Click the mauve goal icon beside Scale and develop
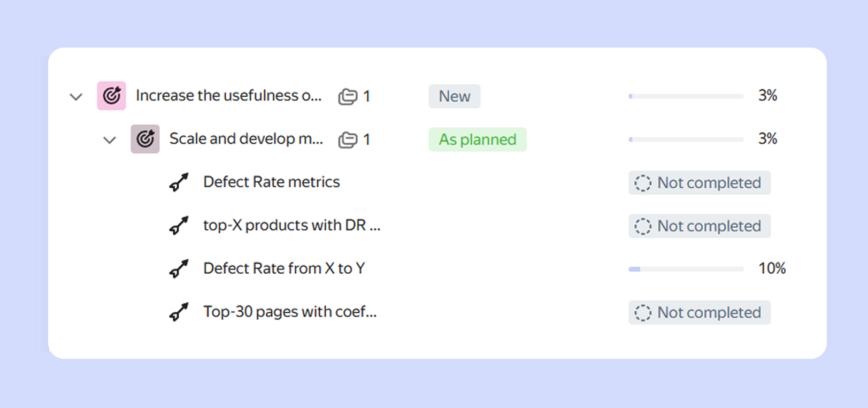868x408 pixels. 145,139
